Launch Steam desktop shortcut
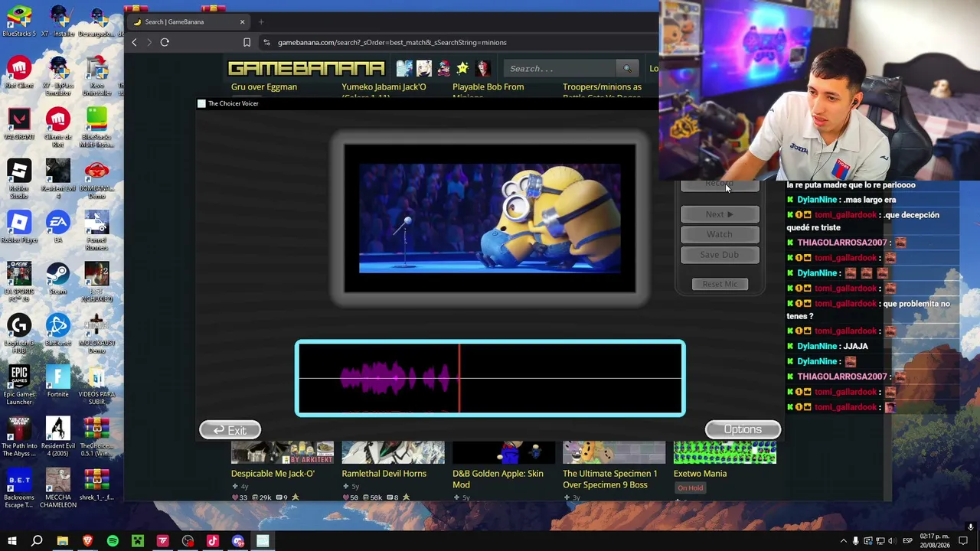Image resolution: width=980 pixels, height=551 pixels. (x=57, y=278)
